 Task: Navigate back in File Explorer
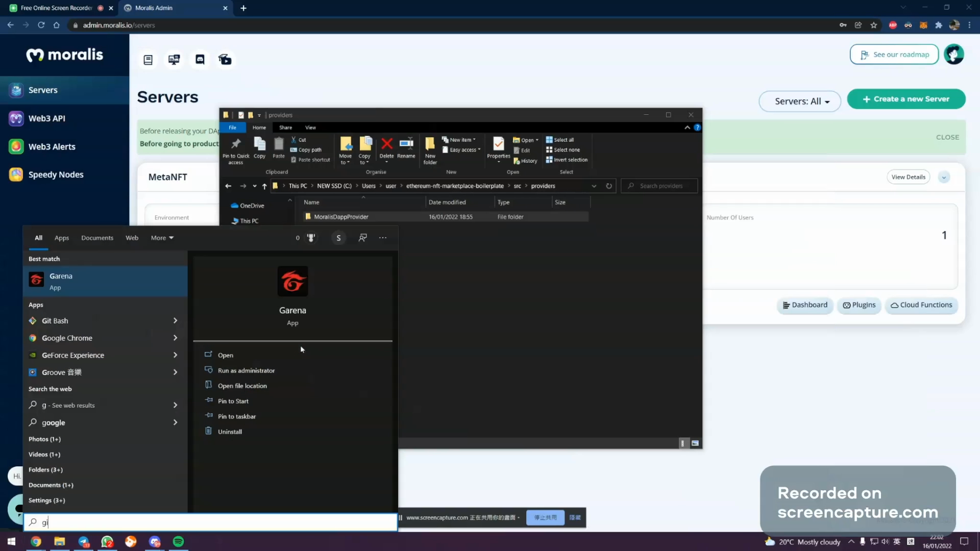(x=228, y=186)
